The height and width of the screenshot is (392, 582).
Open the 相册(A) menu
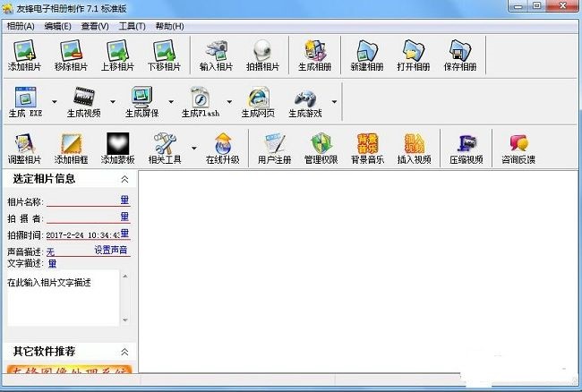click(21, 26)
